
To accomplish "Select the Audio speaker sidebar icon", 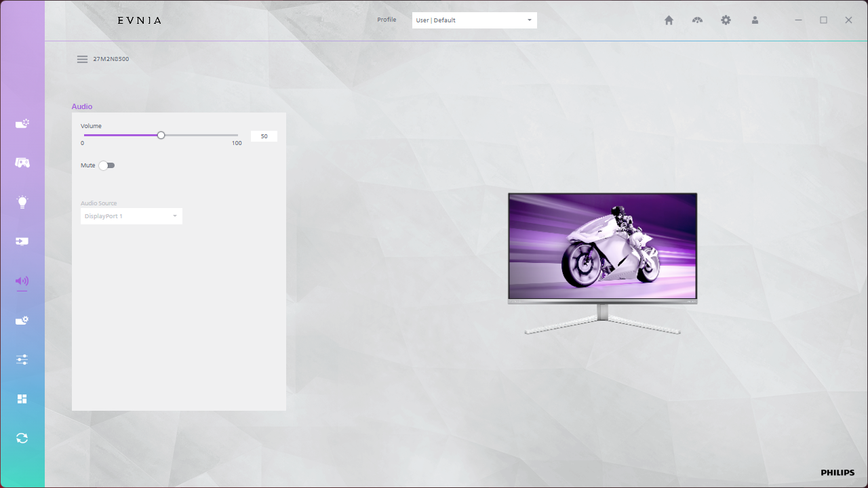I will pos(22,281).
